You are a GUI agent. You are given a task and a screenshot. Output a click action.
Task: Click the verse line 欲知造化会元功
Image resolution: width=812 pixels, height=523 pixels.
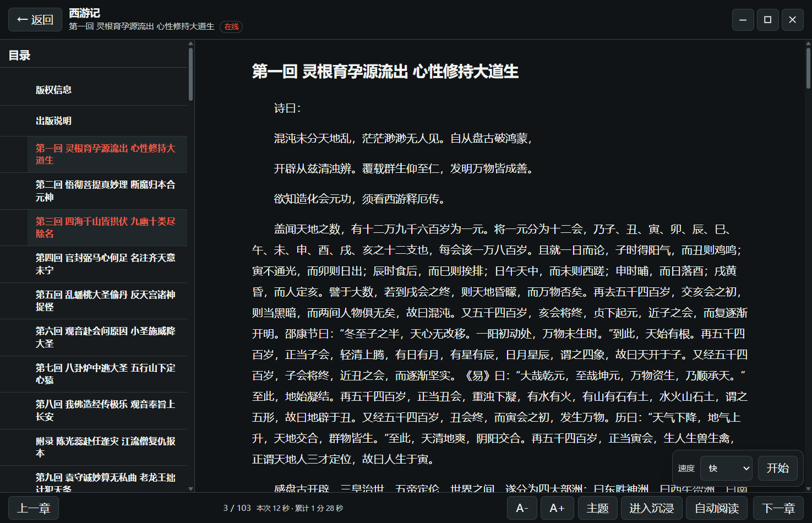pyautogui.click(x=359, y=199)
